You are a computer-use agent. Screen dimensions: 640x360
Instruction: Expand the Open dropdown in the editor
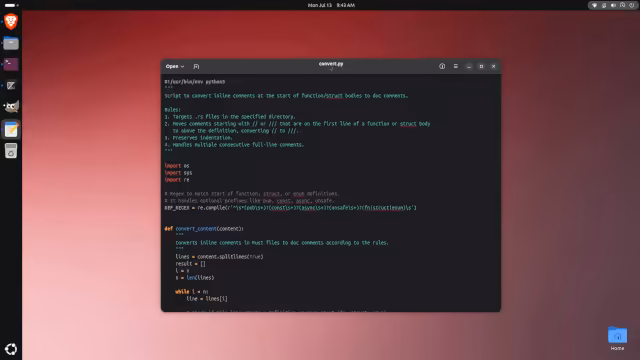pos(175,66)
